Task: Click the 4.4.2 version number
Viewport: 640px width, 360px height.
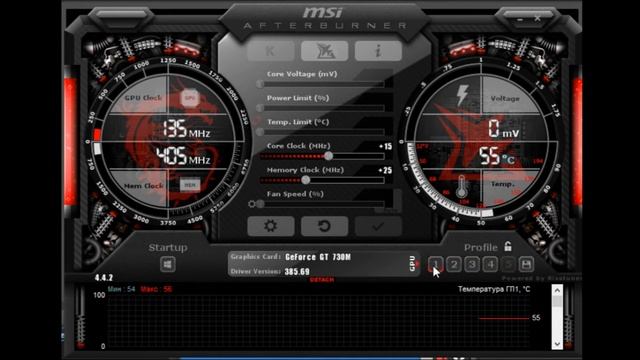Action: [x=104, y=278]
